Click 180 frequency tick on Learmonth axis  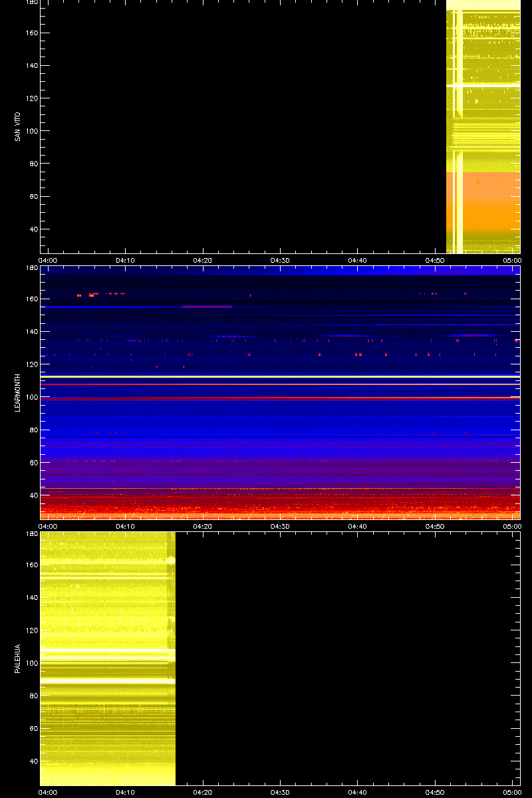[x=31, y=268]
